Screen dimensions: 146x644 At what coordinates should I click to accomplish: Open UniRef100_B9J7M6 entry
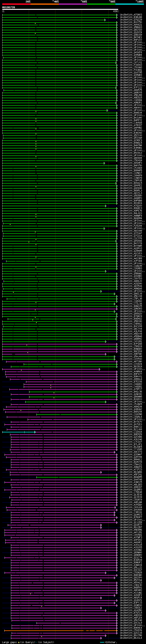click(x=131, y=636)
